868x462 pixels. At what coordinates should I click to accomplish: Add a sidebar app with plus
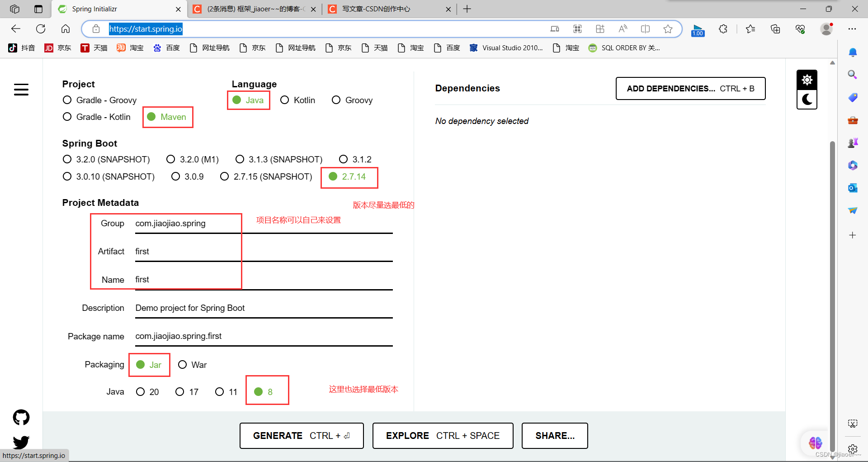(x=853, y=235)
